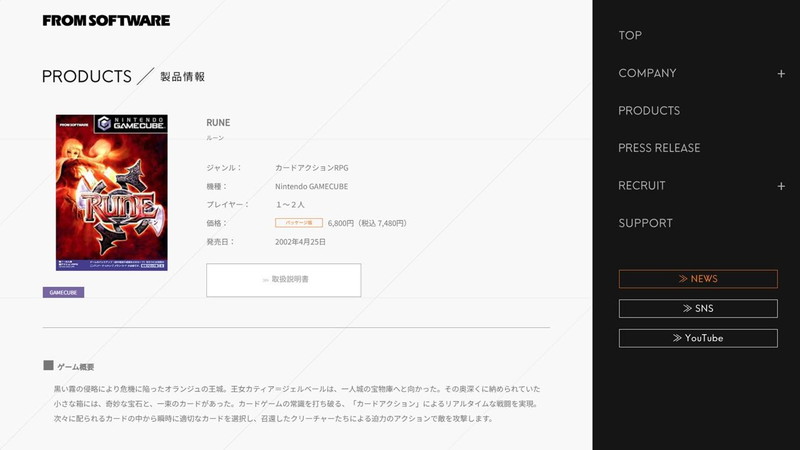Click the orange NEWS button
Image resolution: width=800 pixels, height=450 pixels.
[698, 279]
